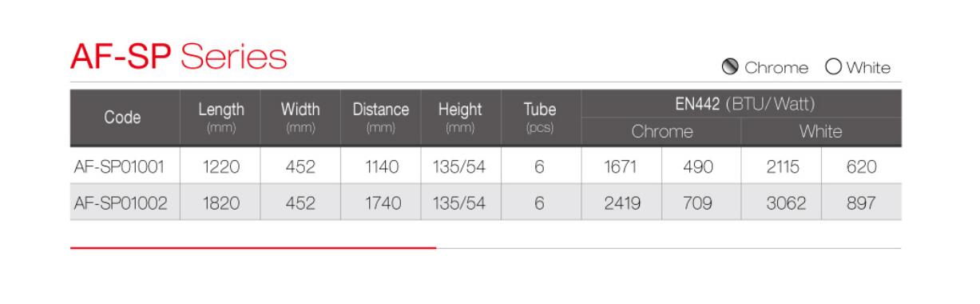Click the 1220 length value
The width and height of the screenshot is (980, 304).
pyautogui.click(x=221, y=166)
